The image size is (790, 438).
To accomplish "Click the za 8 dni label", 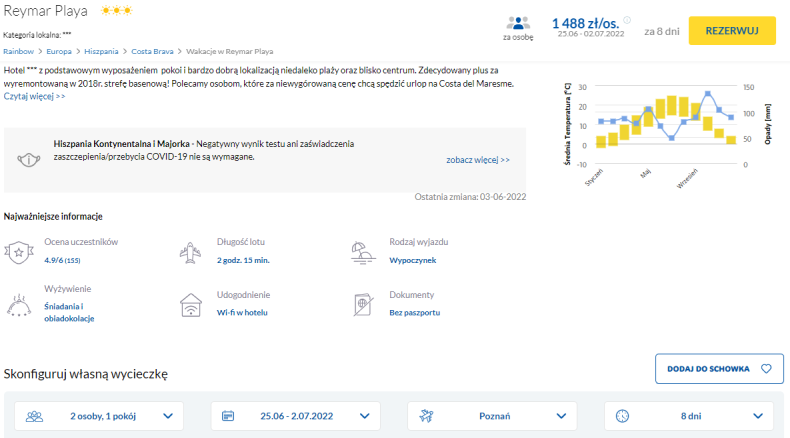I will click(x=662, y=31).
